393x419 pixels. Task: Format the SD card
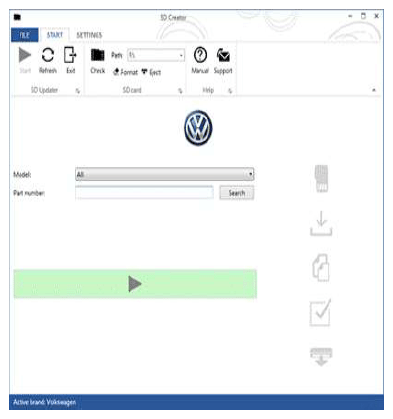point(125,72)
